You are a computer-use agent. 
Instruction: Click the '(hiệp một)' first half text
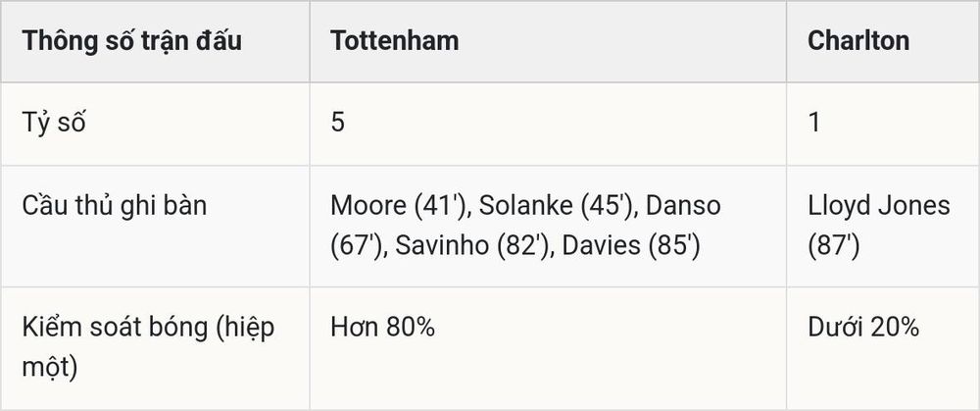coord(149,347)
